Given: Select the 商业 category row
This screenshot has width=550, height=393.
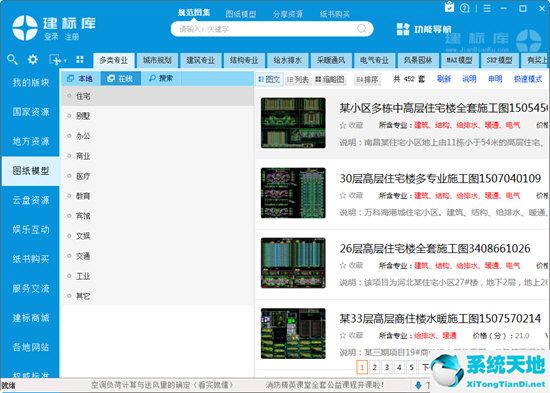Looking at the screenshot, I should 157,156.
